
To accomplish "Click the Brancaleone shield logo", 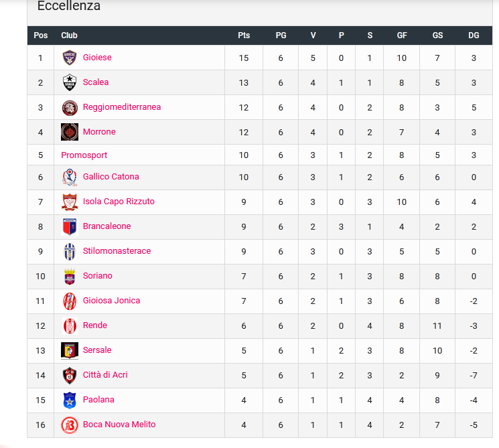I will click(x=70, y=227).
